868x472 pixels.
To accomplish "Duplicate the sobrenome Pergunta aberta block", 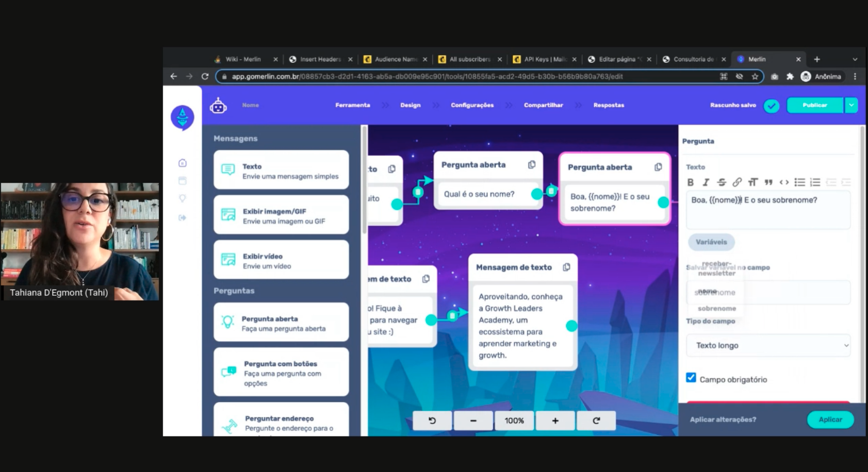I will coord(658,167).
